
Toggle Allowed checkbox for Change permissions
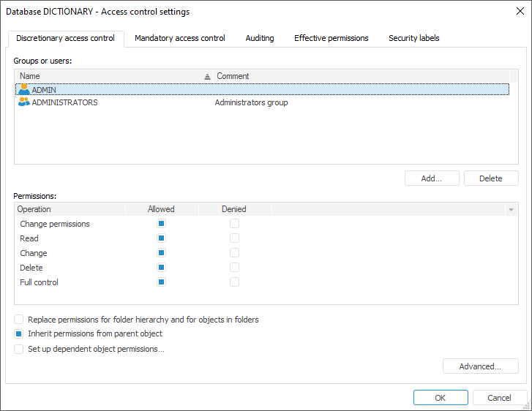[162, 224]
